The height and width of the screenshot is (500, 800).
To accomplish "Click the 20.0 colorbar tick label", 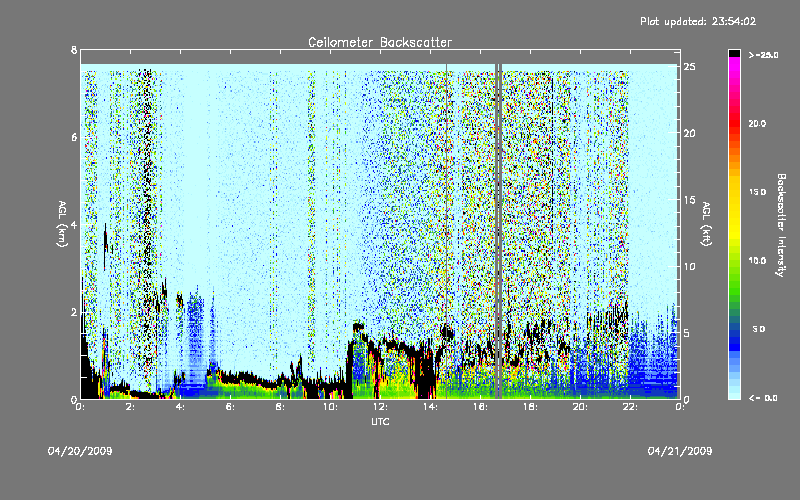I will (x=757, y=123).
